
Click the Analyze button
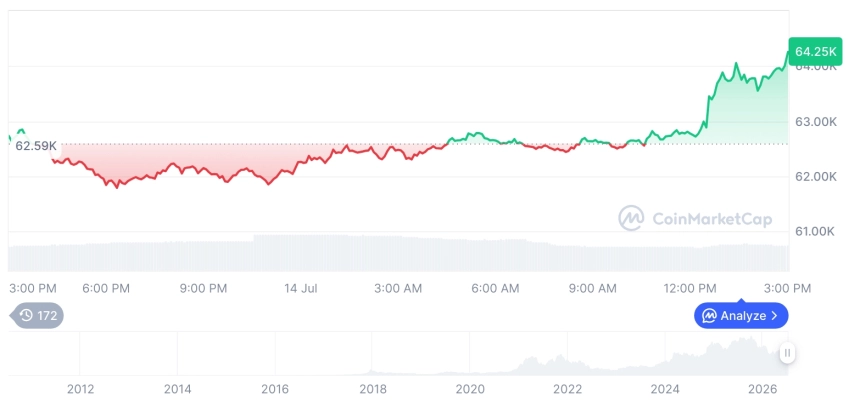741,315
